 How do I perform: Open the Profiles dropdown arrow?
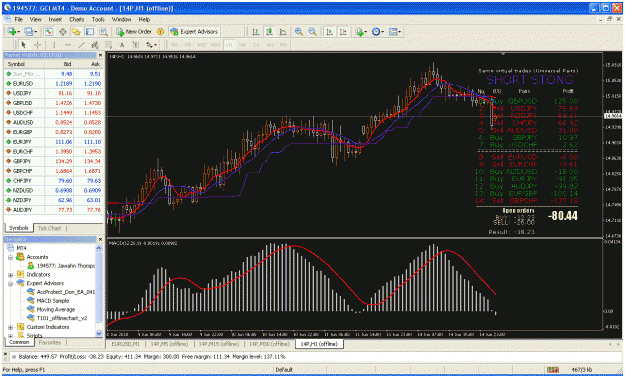[x=35, y=32]
